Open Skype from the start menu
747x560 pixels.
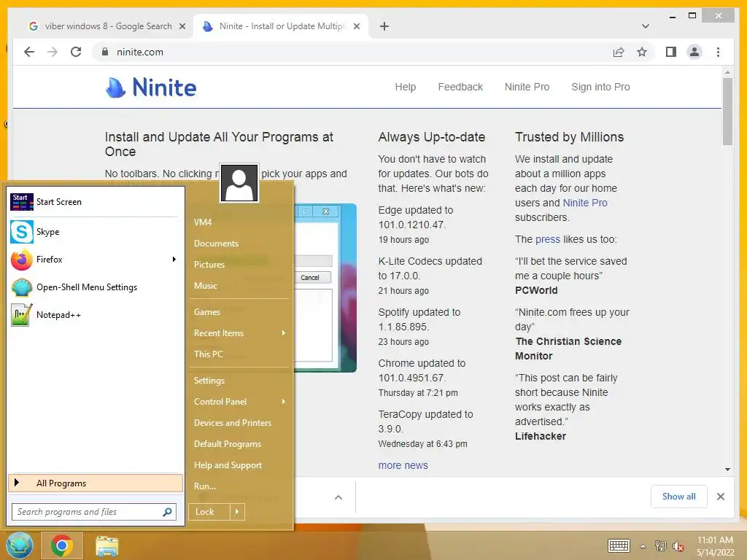(x=96, y=232)
